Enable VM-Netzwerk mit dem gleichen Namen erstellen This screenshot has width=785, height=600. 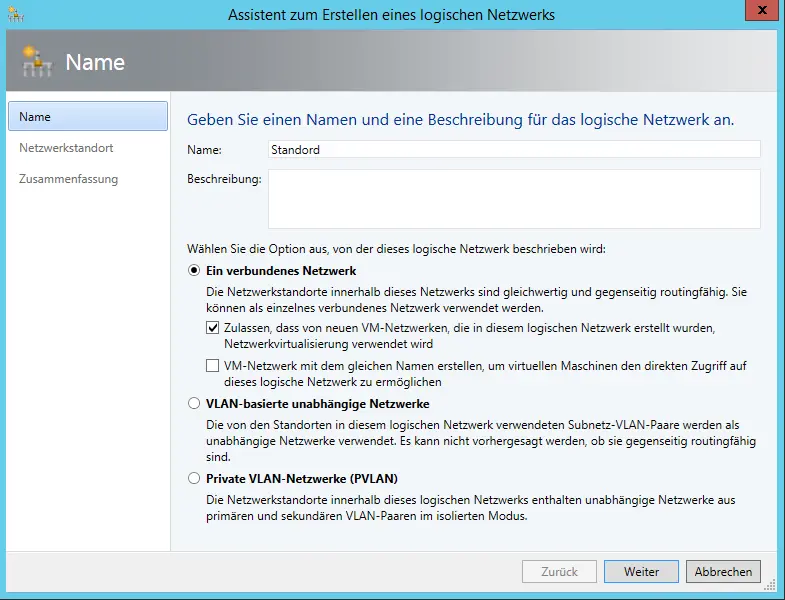(x=212, y=366)
